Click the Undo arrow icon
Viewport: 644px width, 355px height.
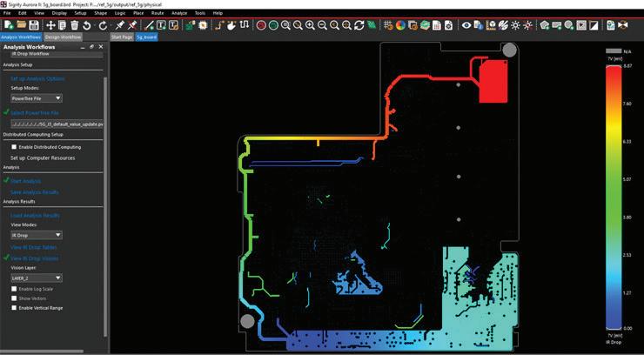coord(87,25)
